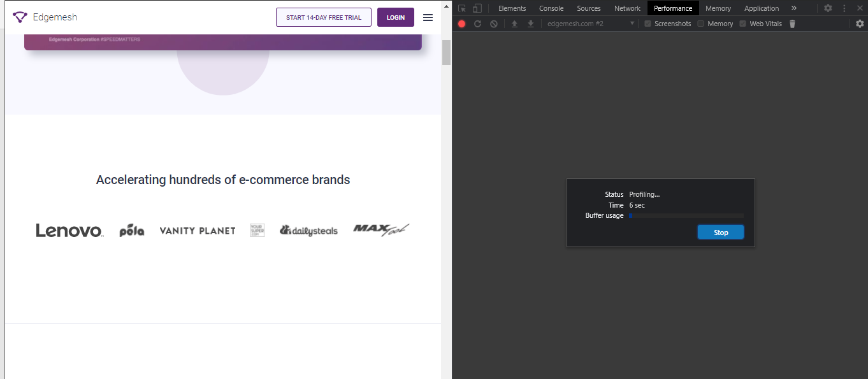Click Start 14-Day Free Trial button
This screenshot has width=868, height=379.
coord(324,17)
